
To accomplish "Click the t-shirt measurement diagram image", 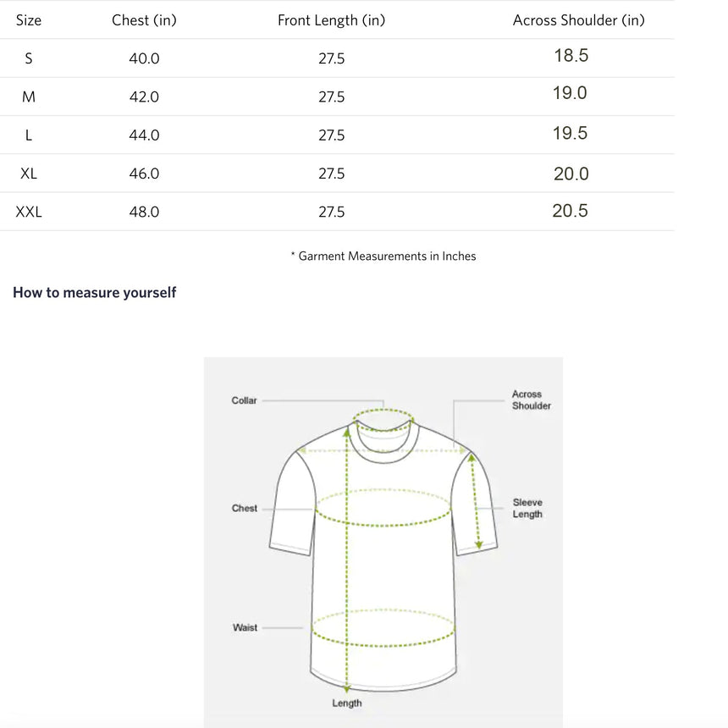I will (x=383, y=543).
